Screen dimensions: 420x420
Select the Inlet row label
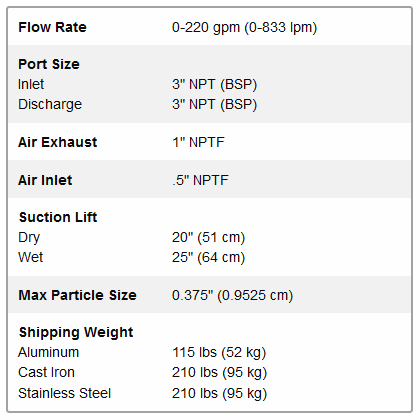(31, 84)
